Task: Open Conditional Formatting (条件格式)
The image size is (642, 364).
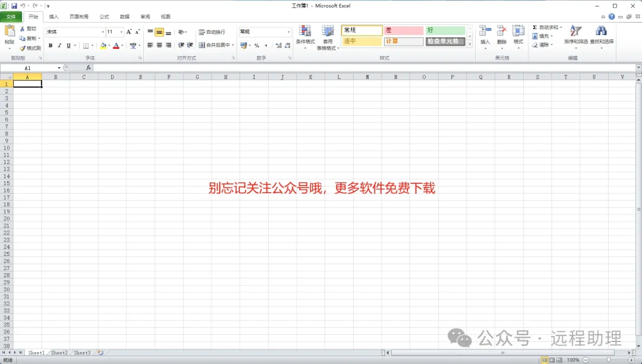Action: (x=305, y=37)
